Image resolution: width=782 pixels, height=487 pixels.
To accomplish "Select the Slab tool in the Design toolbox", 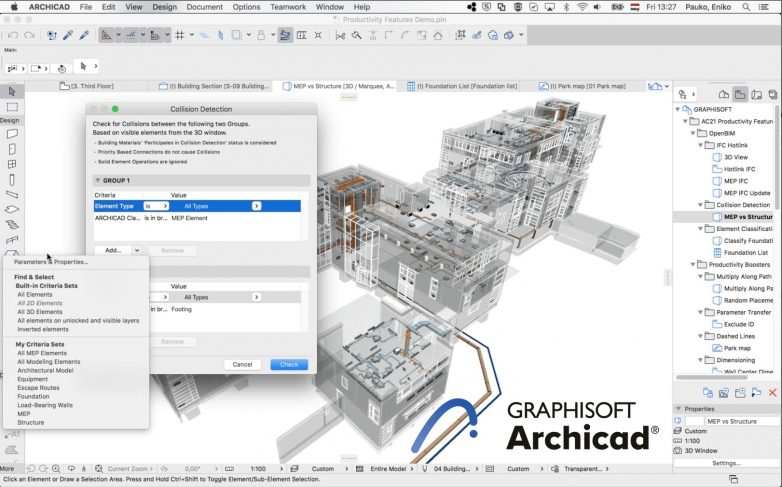I will coord(12,210).
